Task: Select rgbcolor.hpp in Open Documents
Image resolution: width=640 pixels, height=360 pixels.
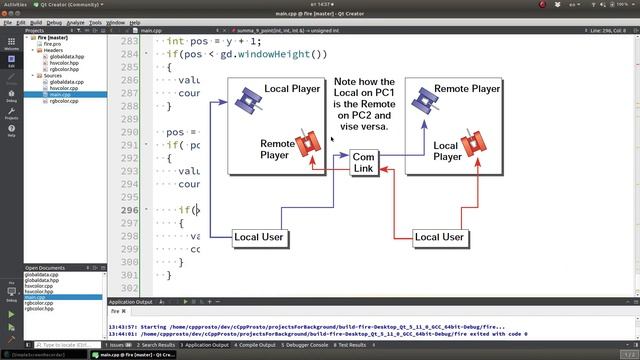Action: click(39, 309)
